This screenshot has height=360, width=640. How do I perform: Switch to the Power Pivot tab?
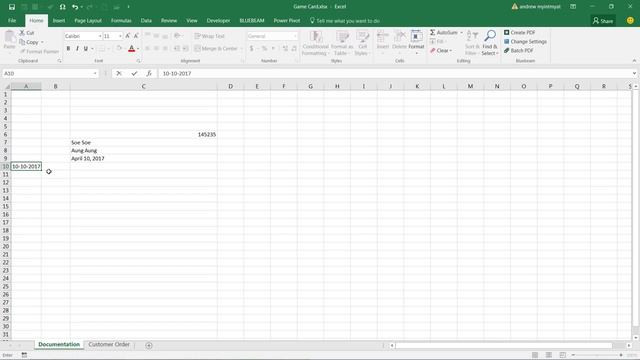point(287,20)
